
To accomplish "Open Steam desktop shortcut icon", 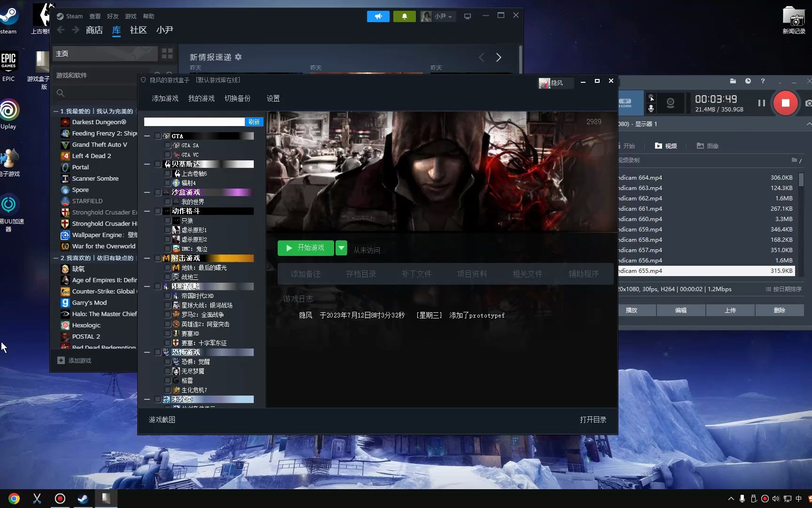I will [8, 19].
